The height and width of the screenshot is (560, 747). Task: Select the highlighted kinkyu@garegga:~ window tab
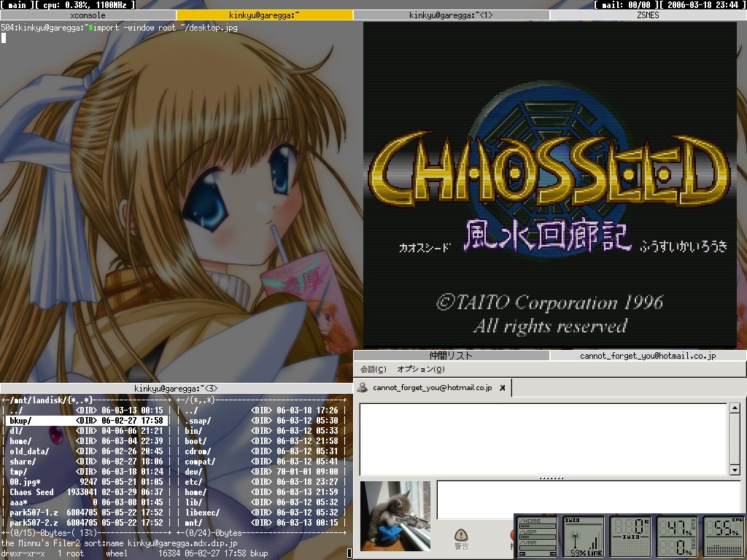pyautogui.click(x=264, y=15)
